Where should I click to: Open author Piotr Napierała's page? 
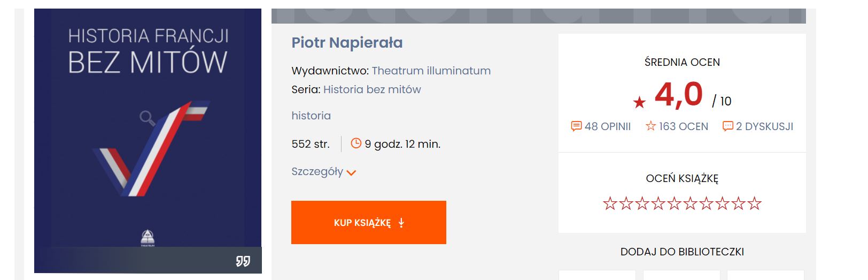point(347,42)
